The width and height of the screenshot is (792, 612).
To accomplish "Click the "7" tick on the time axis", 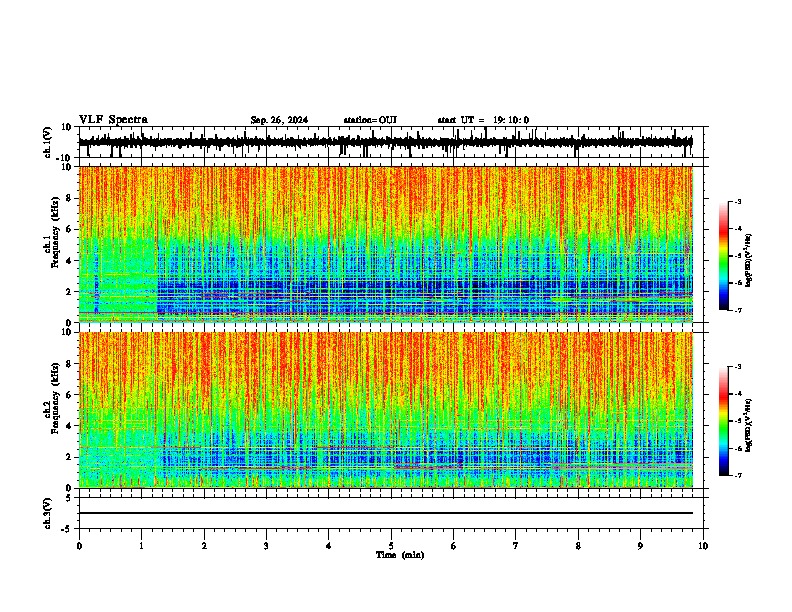I will (516, 546).
